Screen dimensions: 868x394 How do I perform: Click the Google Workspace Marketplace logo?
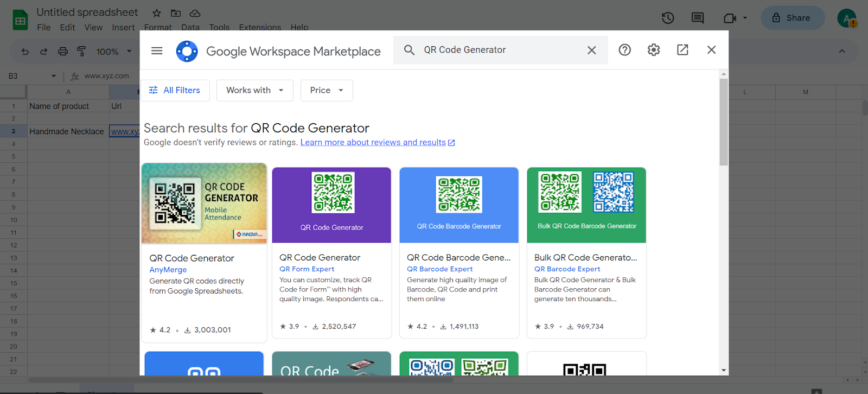[187, 51]
